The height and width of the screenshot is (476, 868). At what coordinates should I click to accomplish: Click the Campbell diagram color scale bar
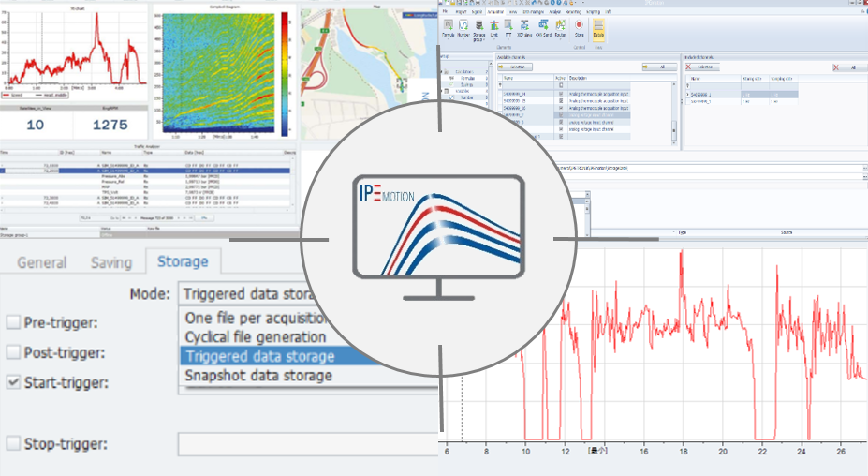[x=285, y=74]
